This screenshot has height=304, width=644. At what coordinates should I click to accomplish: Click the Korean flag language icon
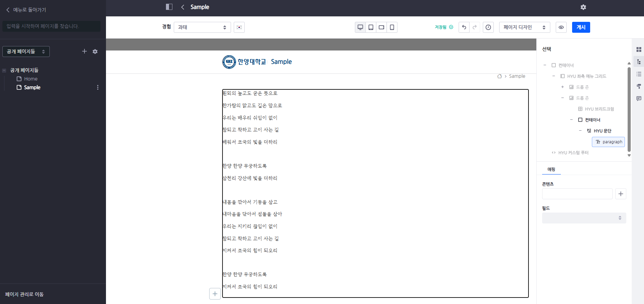239,27
